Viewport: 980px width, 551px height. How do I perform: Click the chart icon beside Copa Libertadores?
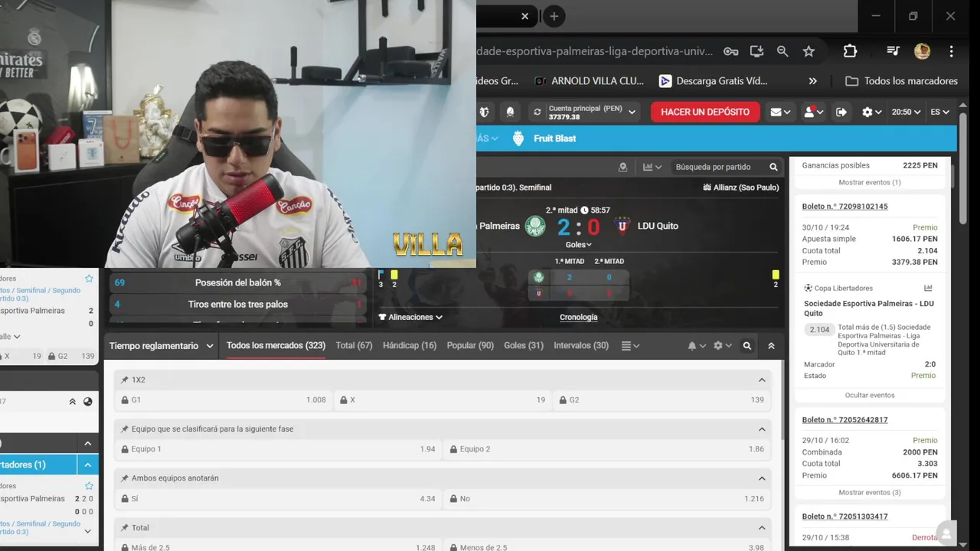pyautogui.click(x=929, y=289)
